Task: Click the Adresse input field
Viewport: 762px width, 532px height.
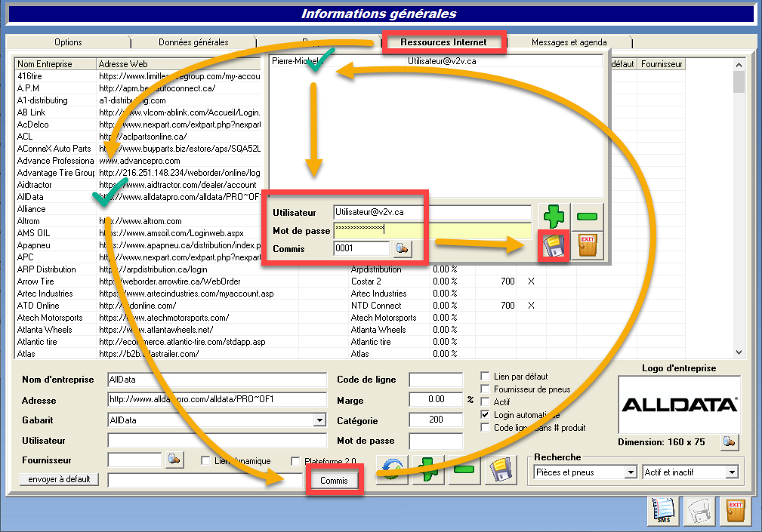Action: coord(217,399)
